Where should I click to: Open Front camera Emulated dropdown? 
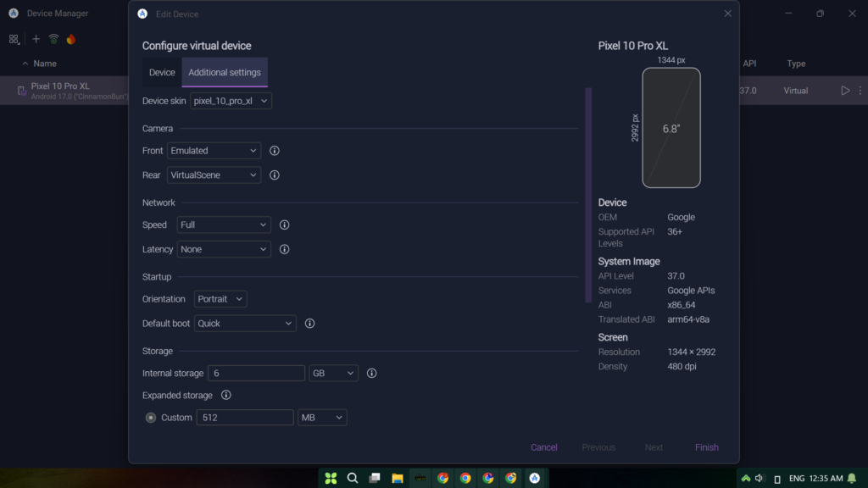click(214, 151)
